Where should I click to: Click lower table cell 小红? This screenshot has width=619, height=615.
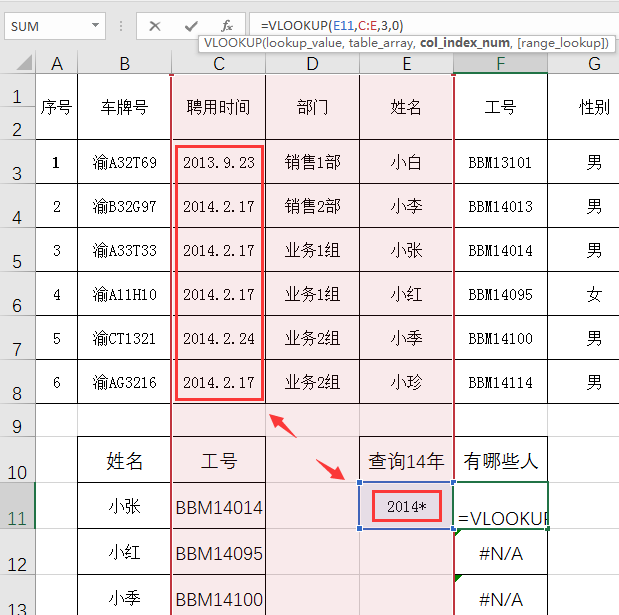[x=124, y=552]
